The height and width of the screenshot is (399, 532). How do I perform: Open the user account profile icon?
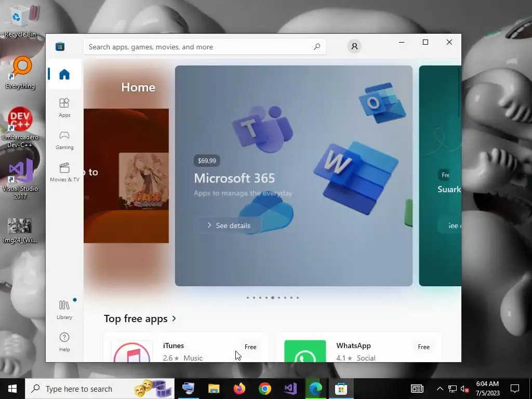[354, 46]
